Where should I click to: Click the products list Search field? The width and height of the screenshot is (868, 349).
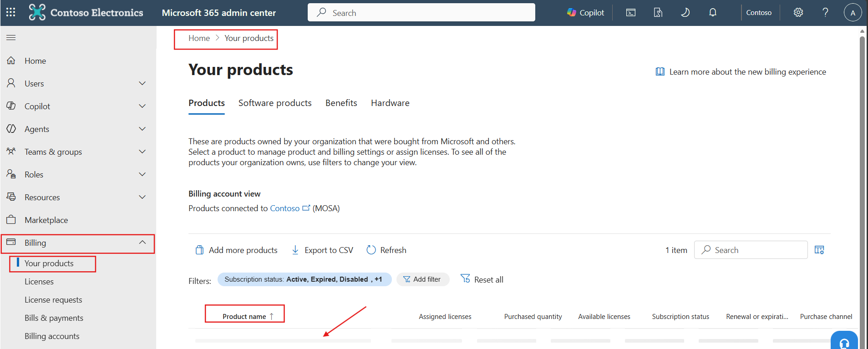pos(751,250)
